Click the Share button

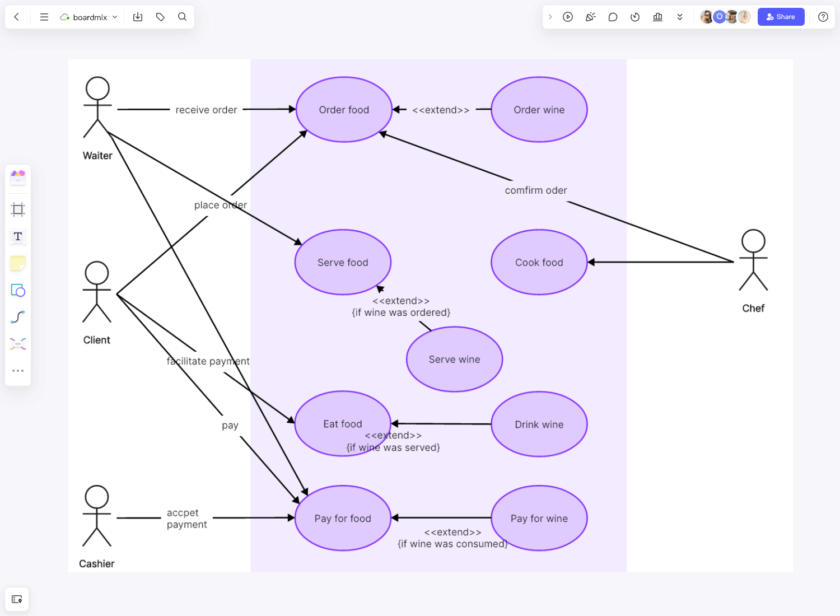781,17
